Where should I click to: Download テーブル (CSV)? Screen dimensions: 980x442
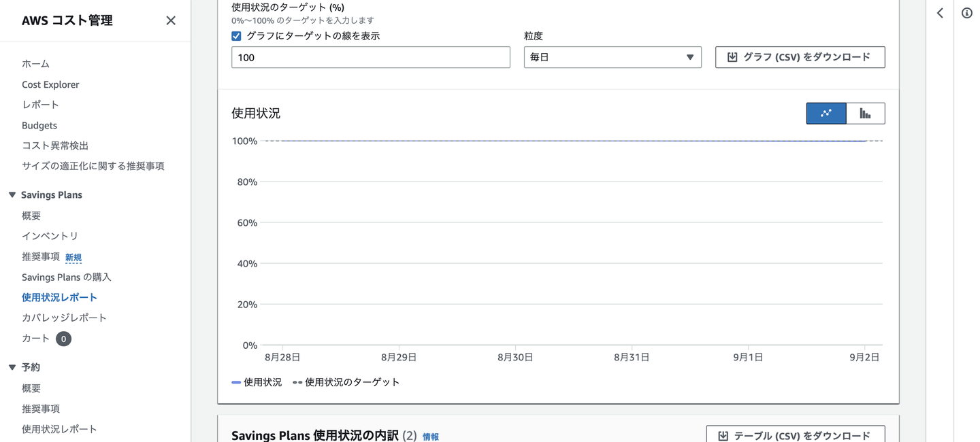[796, 434]
